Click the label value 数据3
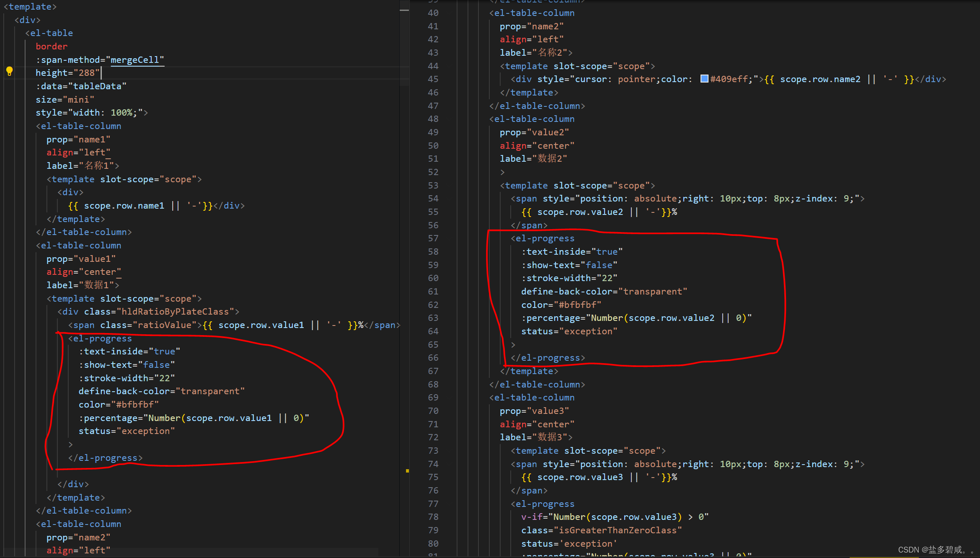The height and width of the screenshot is (558, 980). [x=550, y=437]
